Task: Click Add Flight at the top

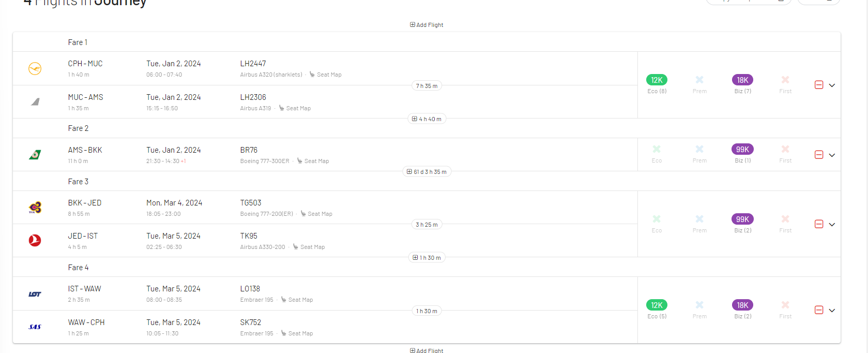Action: click(x=427, y=25)
